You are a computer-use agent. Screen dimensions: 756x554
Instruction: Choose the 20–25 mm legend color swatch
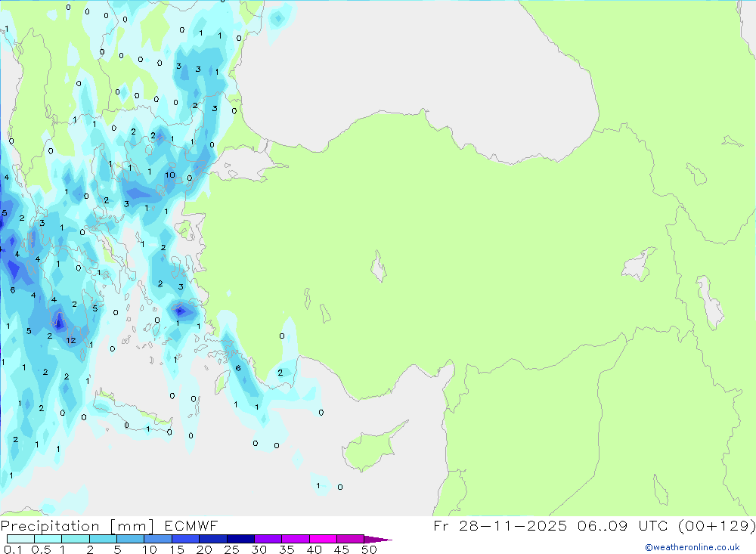point(212,539)
